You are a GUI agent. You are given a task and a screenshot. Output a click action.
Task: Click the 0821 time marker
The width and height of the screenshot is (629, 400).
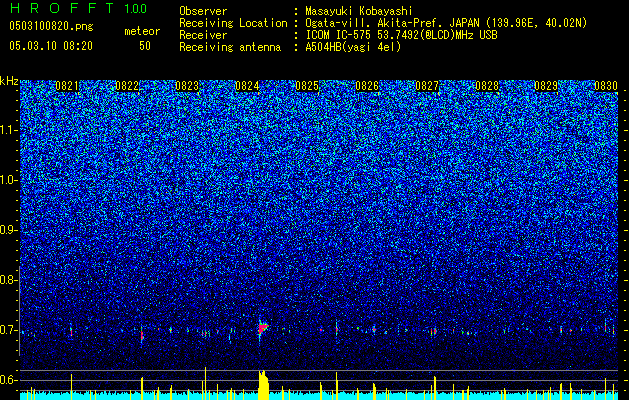point(67,86)
